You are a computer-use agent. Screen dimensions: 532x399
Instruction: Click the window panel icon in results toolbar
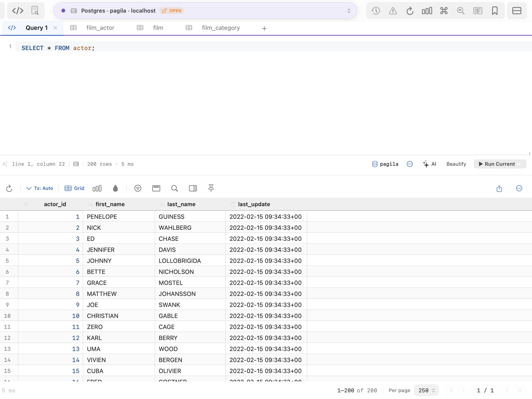coord(156,188)
